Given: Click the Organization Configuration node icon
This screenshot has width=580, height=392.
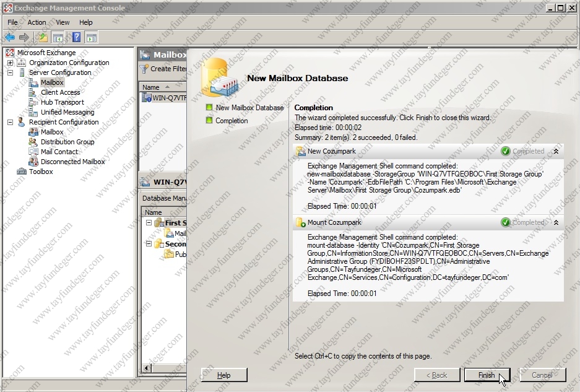Looking at the screenshot, I should [22, 63].
